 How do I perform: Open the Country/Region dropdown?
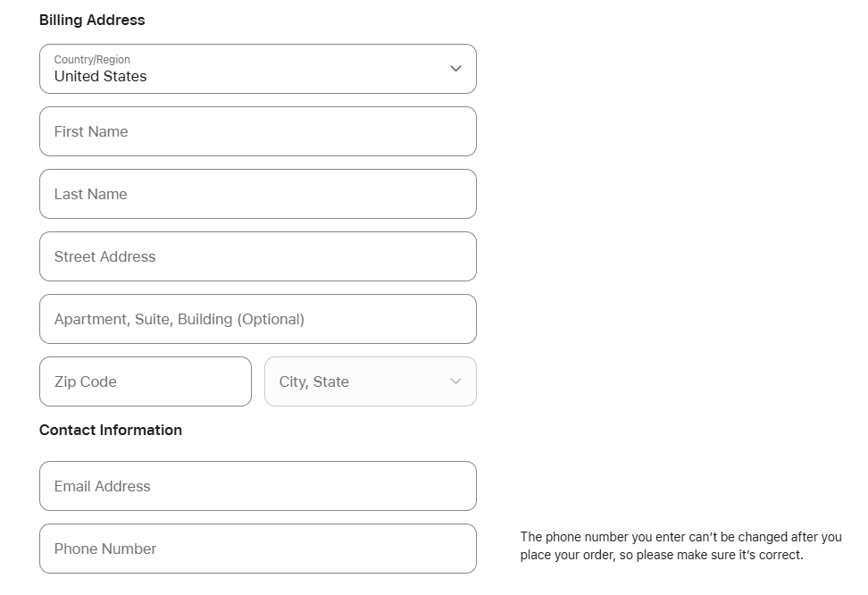257,69
